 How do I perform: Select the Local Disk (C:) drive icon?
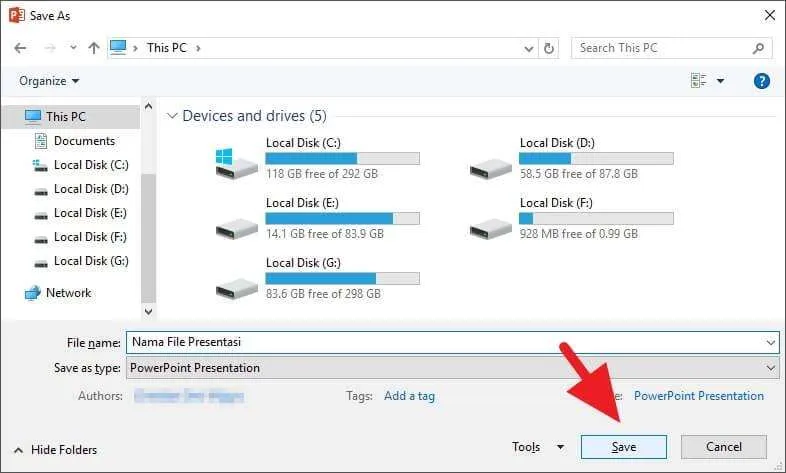[236, 163]
